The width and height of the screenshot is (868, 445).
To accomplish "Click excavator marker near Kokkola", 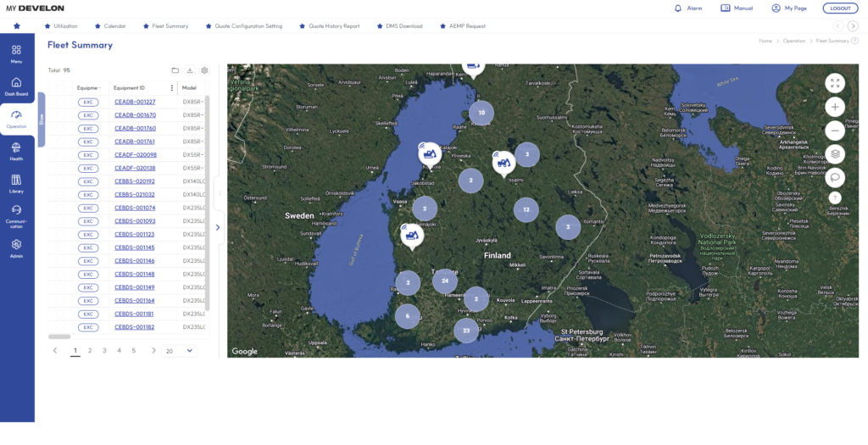I will coord(430,154).
